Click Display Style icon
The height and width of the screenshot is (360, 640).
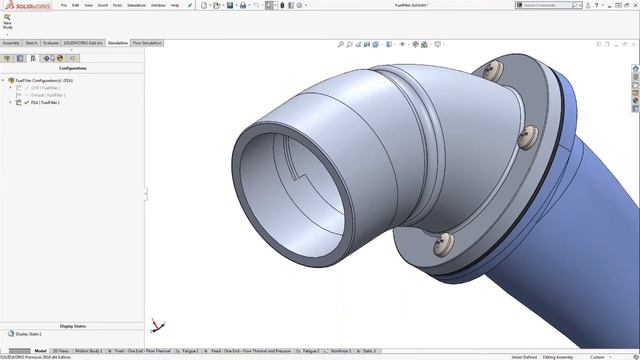[389, 44]
